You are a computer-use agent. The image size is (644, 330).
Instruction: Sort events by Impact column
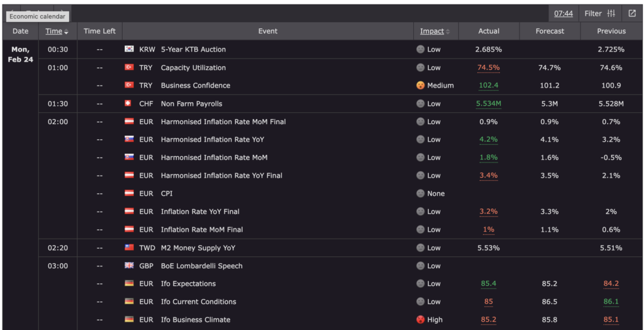(x=435, y=31)
